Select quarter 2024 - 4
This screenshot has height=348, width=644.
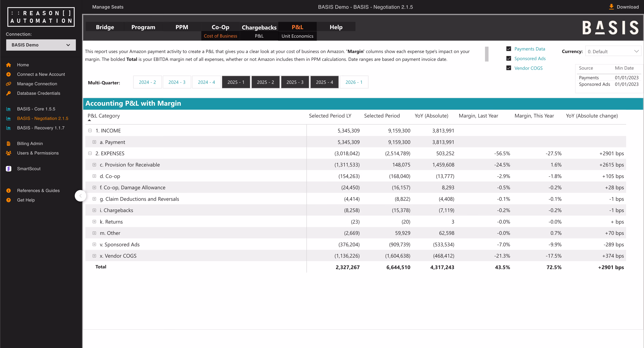(x=206, y=82)
